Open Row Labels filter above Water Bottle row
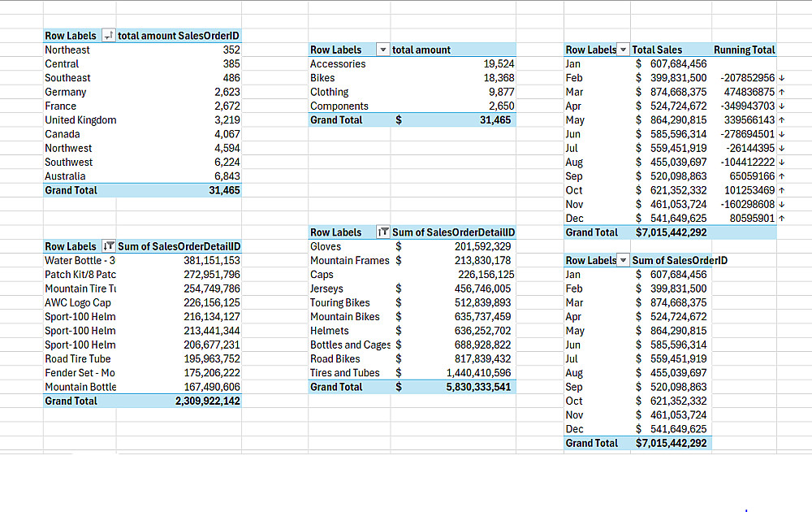Screen dimensions: 812x512 point(108,246)
